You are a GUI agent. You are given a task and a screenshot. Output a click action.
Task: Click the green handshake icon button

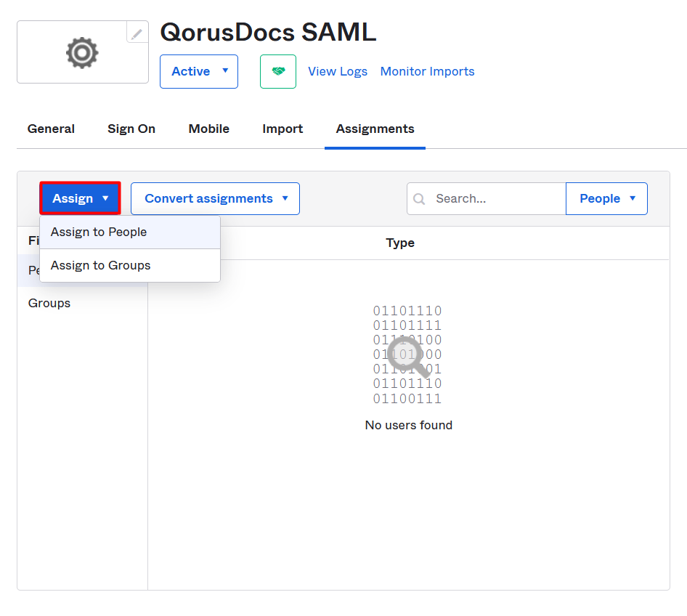pos(278,71)
